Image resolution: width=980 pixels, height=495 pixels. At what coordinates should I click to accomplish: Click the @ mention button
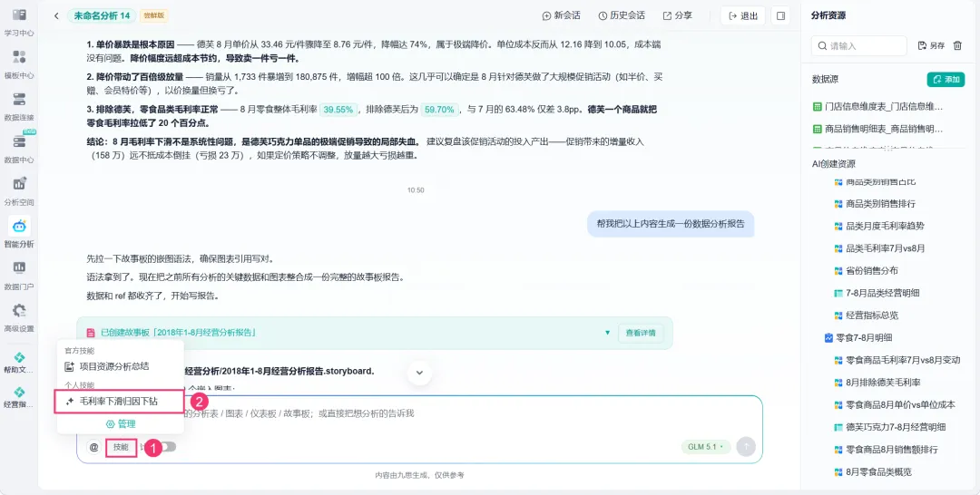click(x=93, y=447)
